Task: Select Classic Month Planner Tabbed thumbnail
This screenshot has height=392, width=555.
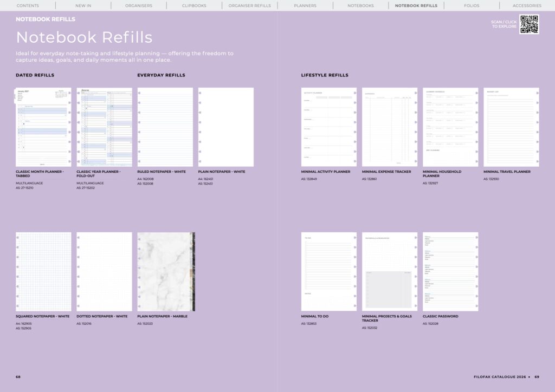Action: click(x=43, y=127)
